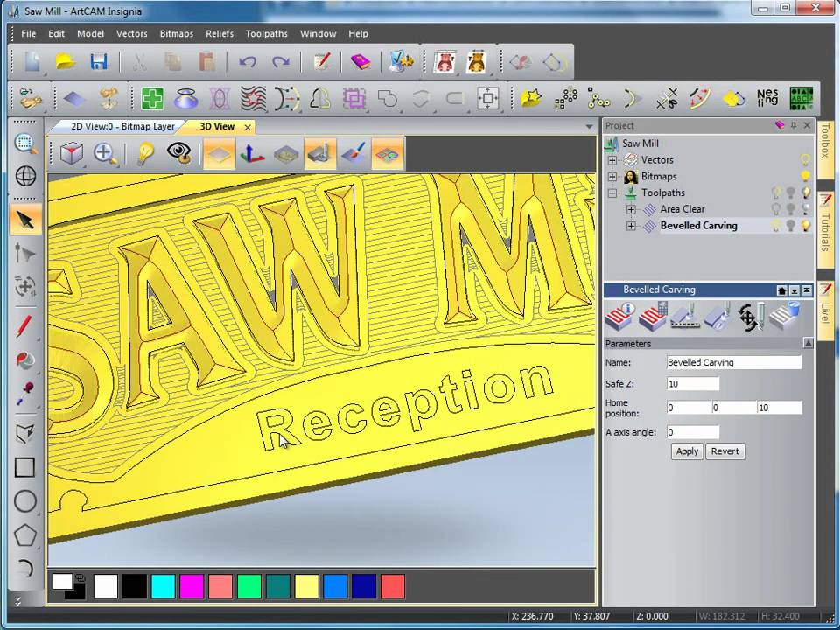Select Saw Mill project root
The image size is (840, 630).
coord(640,143)
